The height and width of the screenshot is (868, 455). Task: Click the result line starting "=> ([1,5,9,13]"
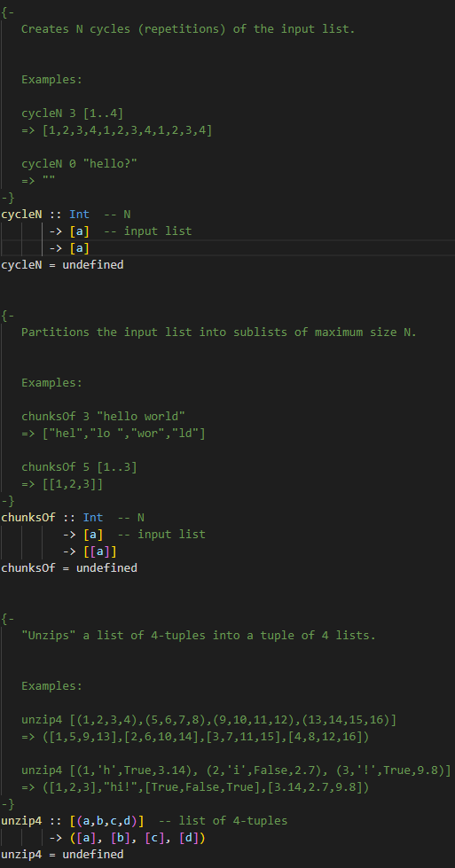point(195,737)
